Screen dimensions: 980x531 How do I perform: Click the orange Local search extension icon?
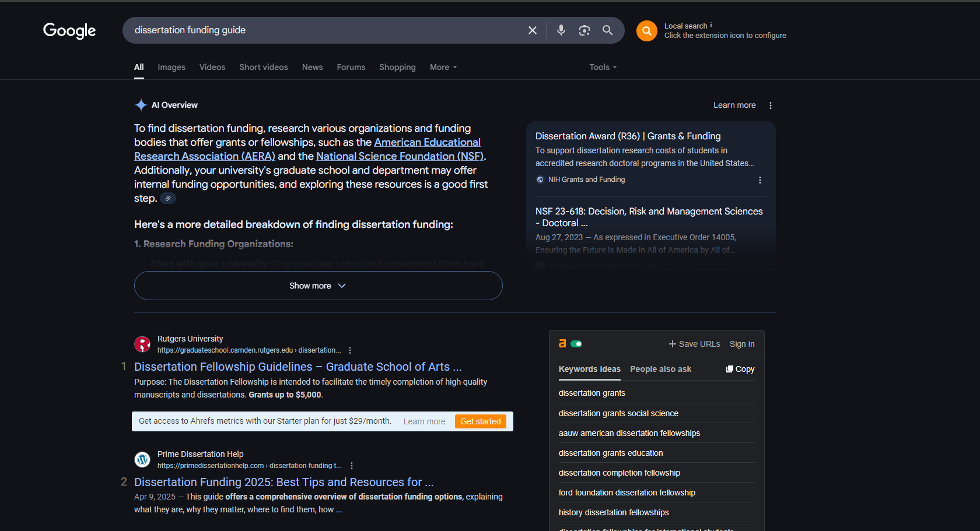[647, 31]
